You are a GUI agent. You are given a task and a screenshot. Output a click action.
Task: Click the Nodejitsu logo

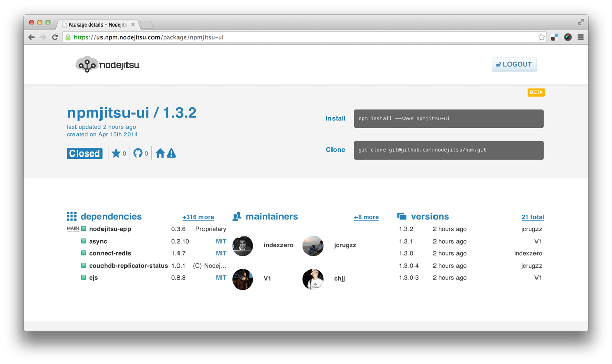tap(108, 64)
